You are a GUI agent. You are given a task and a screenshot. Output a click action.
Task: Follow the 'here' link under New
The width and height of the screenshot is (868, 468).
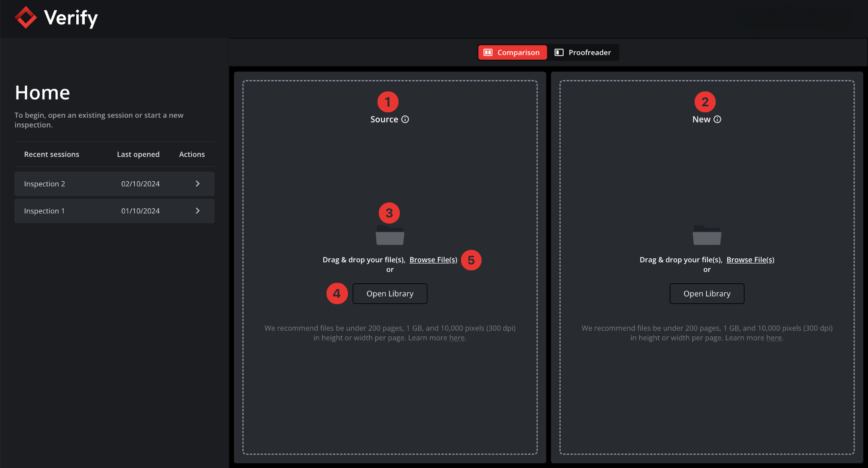(x=774, y=338)
